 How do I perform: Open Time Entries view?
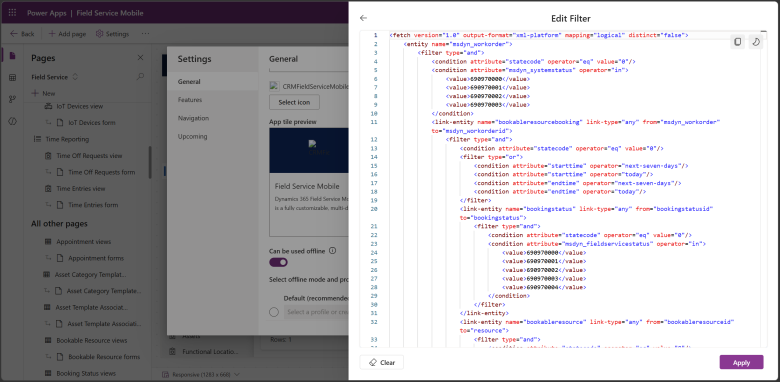81,189
